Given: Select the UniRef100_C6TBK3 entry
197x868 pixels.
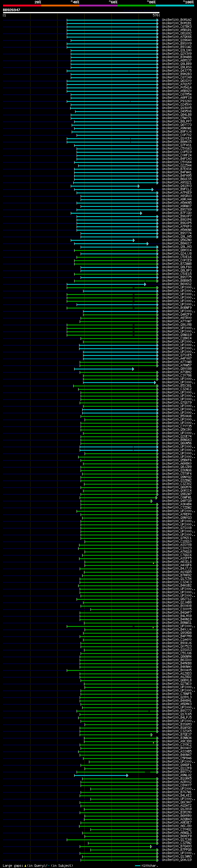Looking at the screenshot, I should click(177, 26).
